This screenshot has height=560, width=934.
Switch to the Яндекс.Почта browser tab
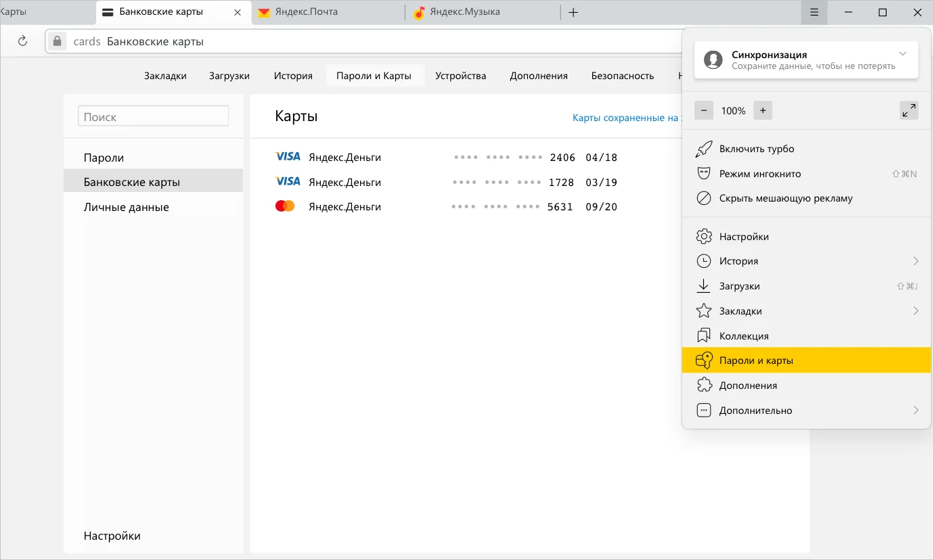[328, 12]
